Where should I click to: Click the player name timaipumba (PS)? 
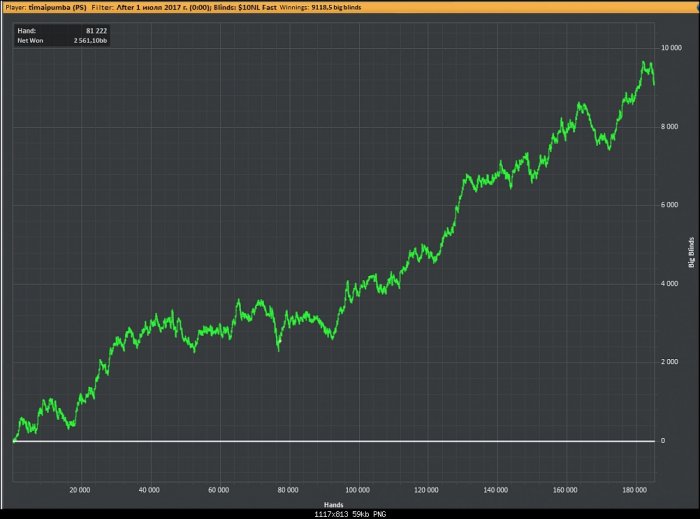[58, 7]
